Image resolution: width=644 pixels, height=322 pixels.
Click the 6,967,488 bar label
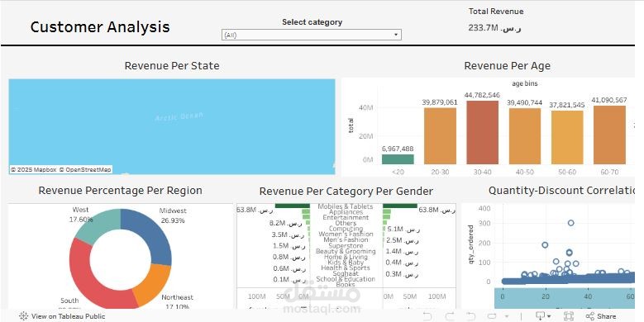[398, 149]
